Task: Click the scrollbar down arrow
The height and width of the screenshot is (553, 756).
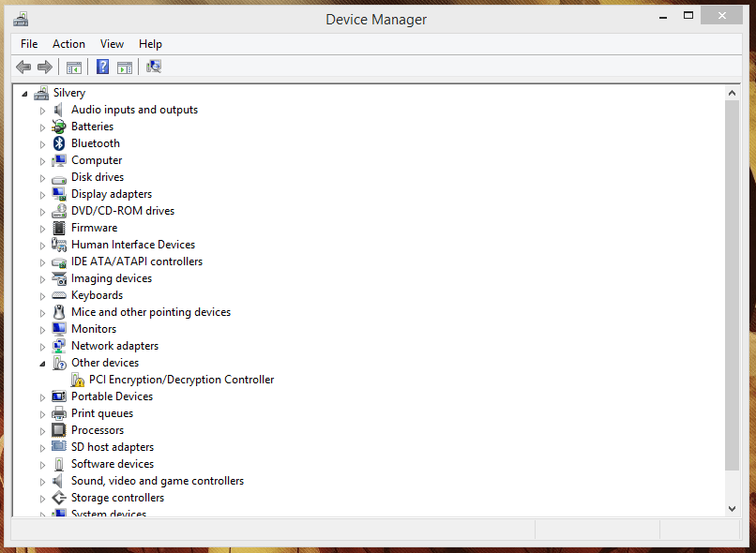Action: pyautogui.click(x=732, y=509)
